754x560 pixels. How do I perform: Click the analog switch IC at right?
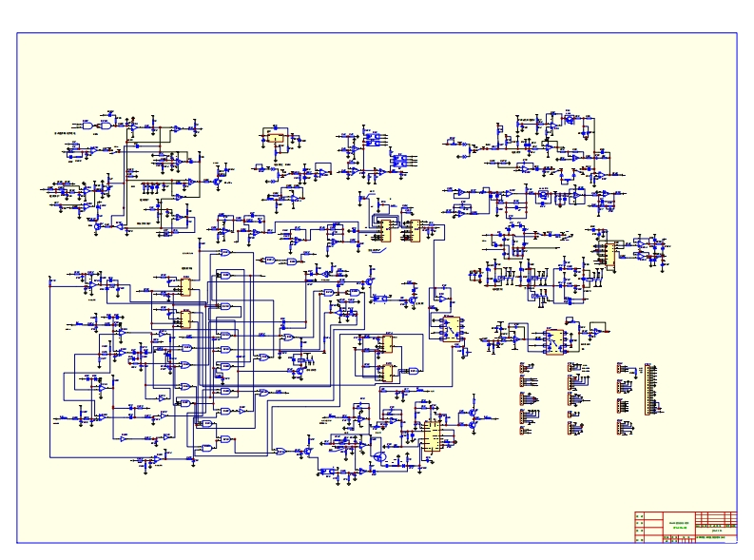pos(552,339)
